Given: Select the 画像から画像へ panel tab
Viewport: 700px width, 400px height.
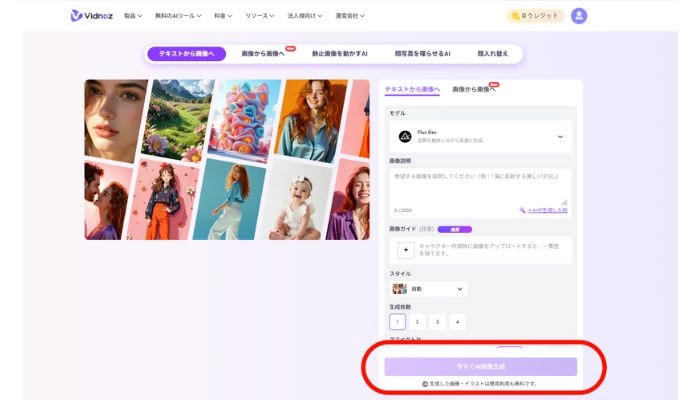Looking at the screenshot, I should [x=474, y=90].
